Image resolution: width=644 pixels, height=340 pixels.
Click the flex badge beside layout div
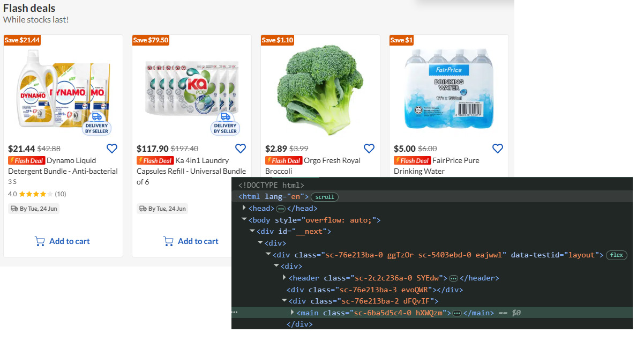617,255
